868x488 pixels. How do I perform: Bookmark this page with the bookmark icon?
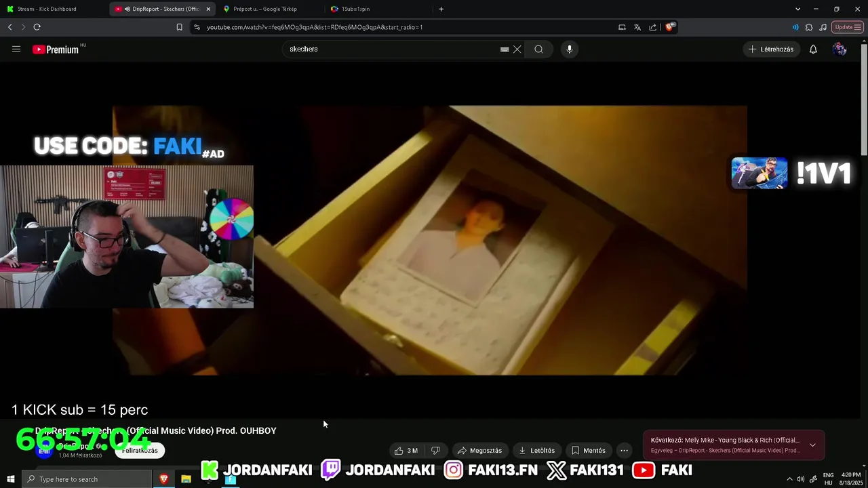click(179, 27)
